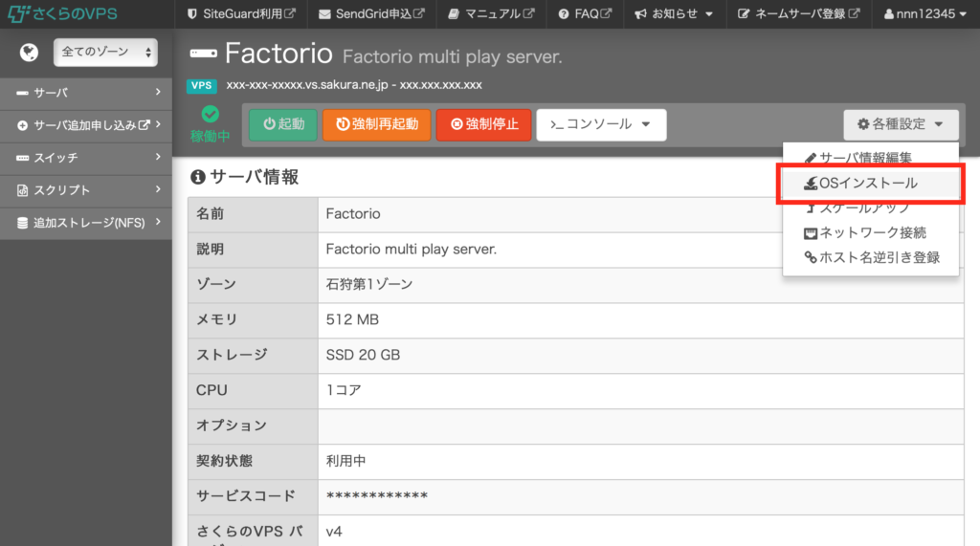Click the SSD 20 GB storage value

point(363,355)
